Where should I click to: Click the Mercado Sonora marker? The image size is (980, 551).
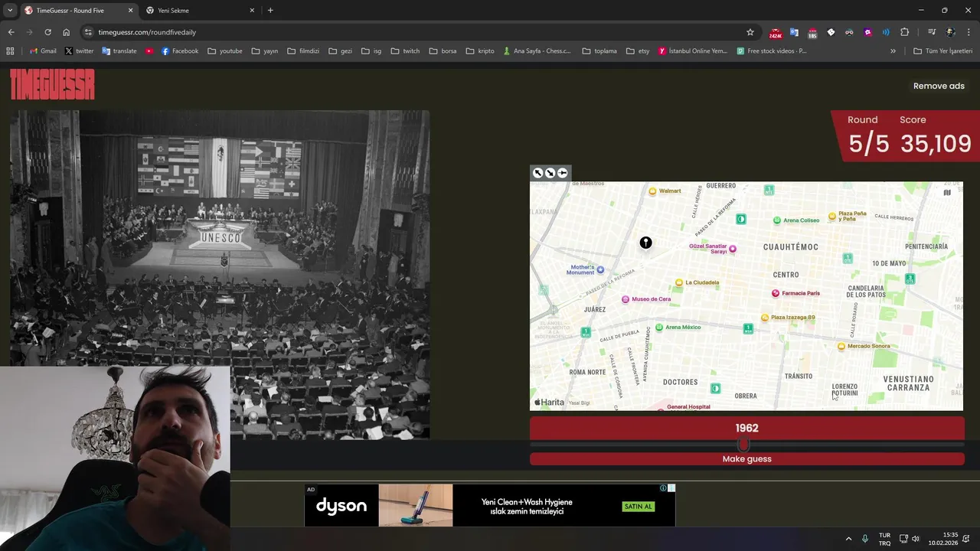click(841, 347)
